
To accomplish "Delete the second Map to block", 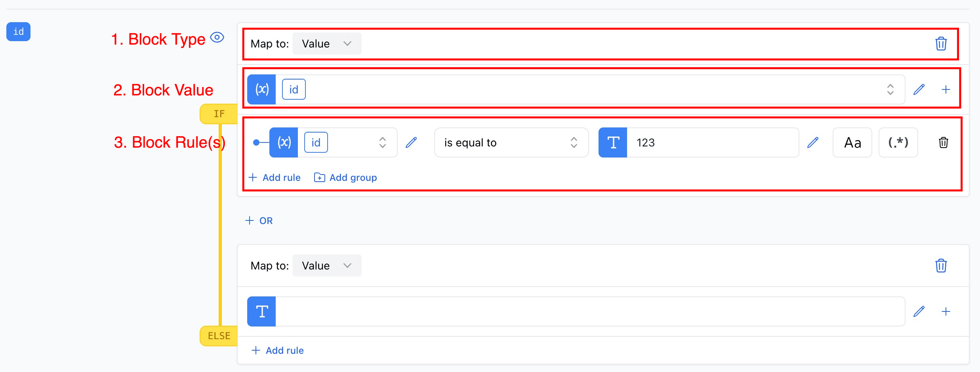I will coord(941,266).
